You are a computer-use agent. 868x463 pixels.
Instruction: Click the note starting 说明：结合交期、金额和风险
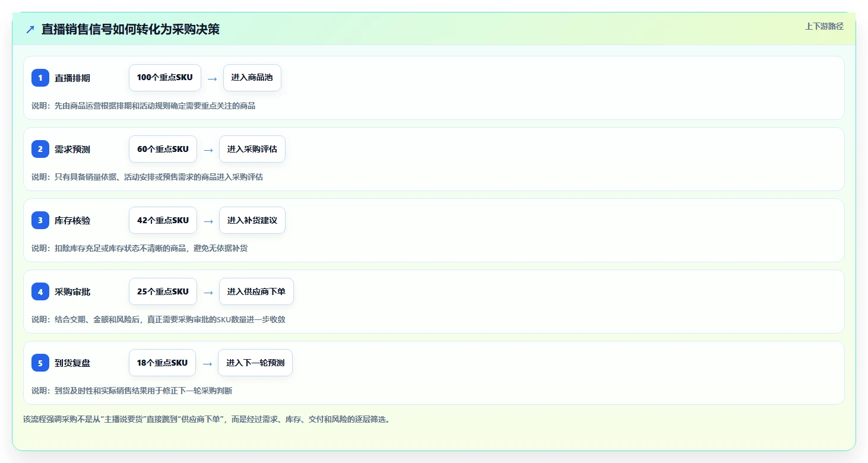pyautogui.click(x=159, y=319)
